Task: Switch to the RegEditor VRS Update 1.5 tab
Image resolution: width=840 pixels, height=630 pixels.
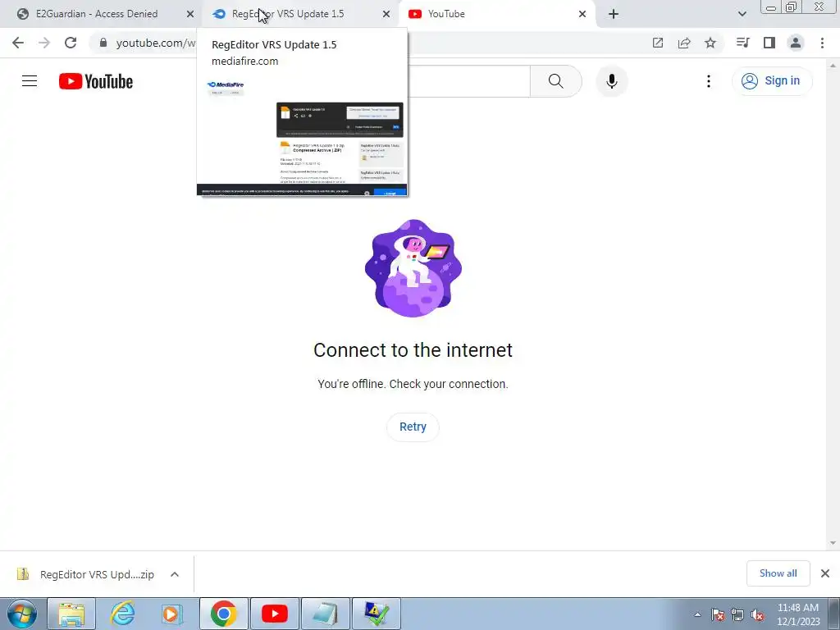Action: click(x=288, y=14)
